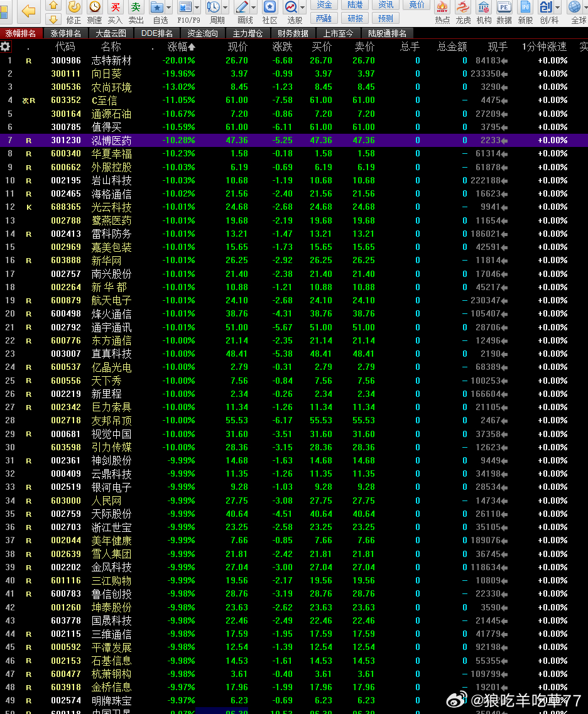Click the 两融 button

pyautogui.click(x=324, y=18)
